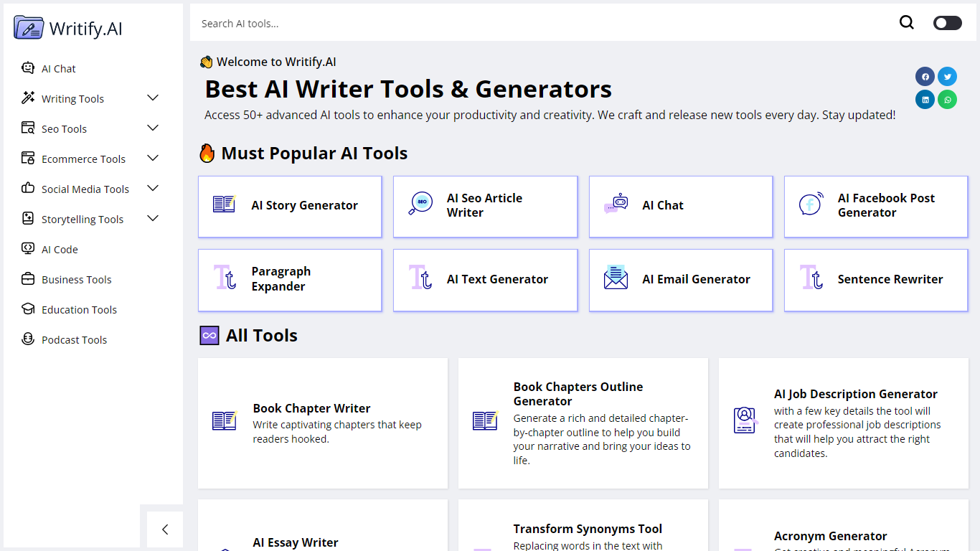
Task: Open the Acronym Generator title
Action: click(x=831, y=536)
